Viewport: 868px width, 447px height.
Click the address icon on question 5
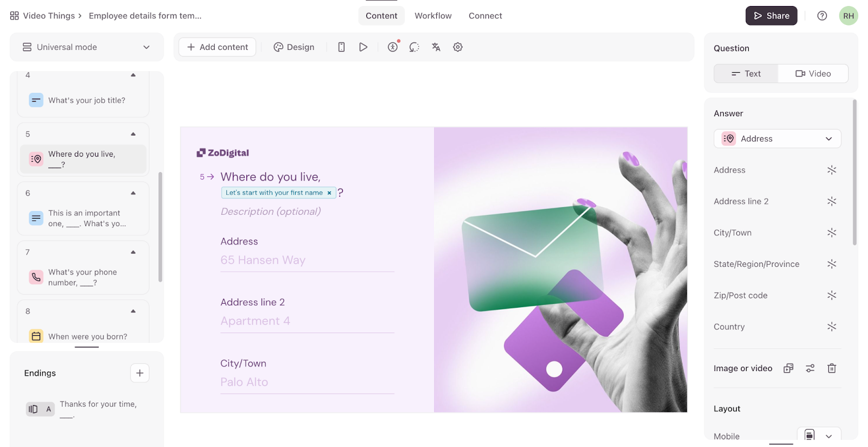click(x=36, y=159)
